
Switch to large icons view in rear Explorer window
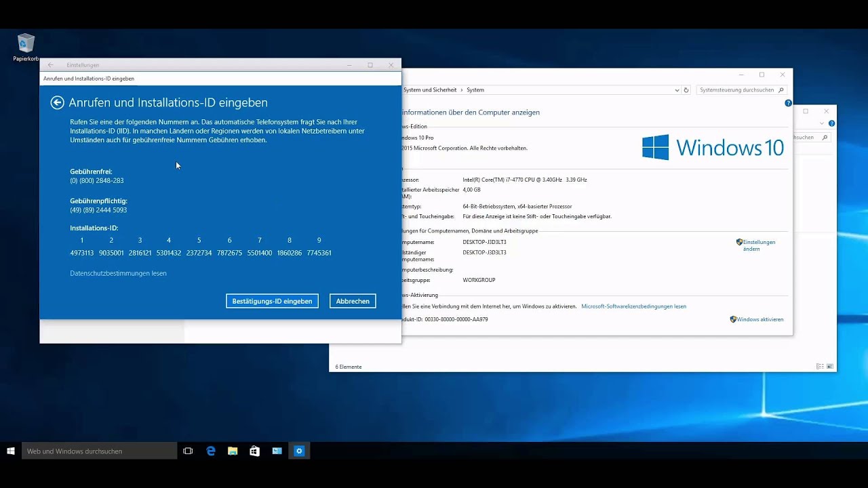(830, 367)
